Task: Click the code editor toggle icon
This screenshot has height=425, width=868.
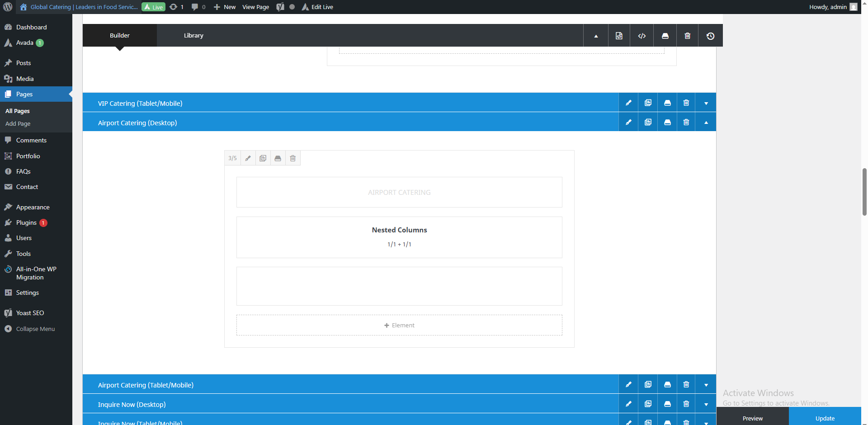Action: [x=642, y=36]
